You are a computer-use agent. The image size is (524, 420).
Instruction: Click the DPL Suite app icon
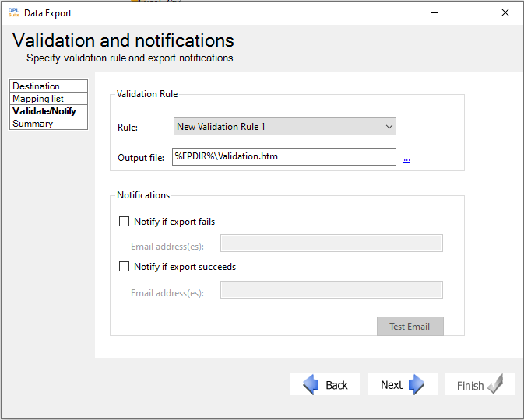tap(14, 12)
